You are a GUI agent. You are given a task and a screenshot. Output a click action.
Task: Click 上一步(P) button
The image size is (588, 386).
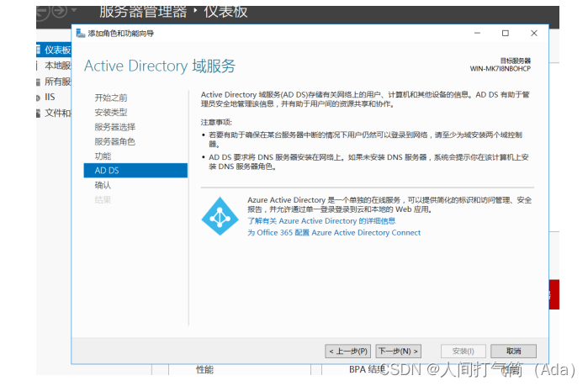pos(348,352)
